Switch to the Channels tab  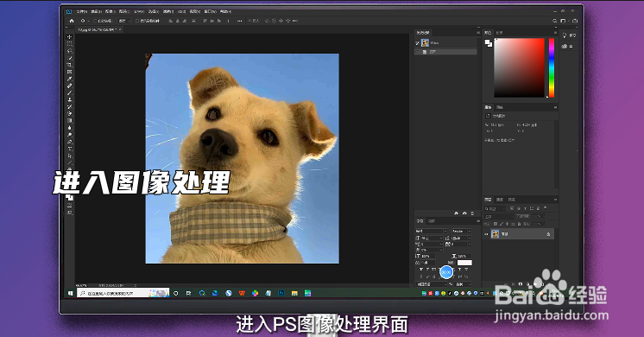(500, 200)
